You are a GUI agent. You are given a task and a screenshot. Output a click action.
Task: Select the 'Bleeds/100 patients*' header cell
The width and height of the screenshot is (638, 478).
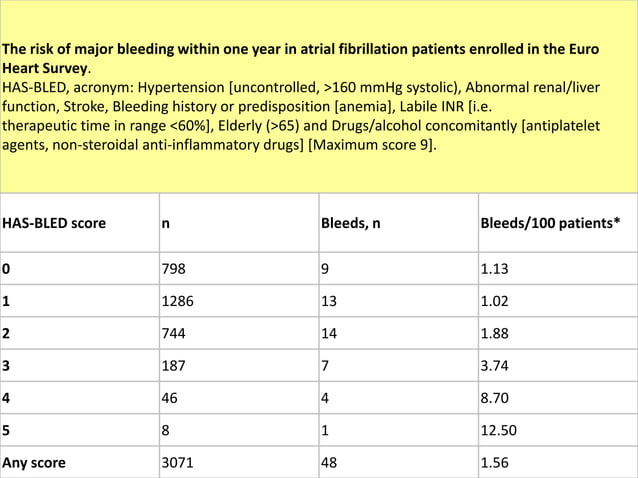[x=558, y=223]
